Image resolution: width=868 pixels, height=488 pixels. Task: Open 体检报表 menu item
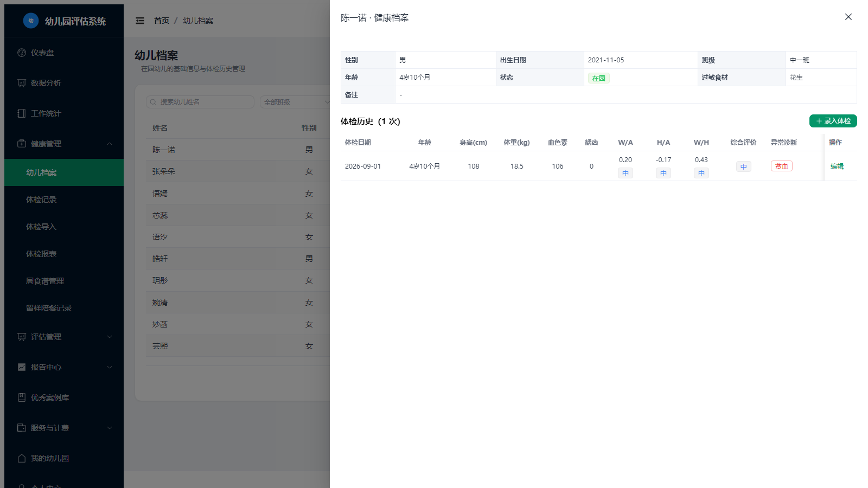coord(64,254)
